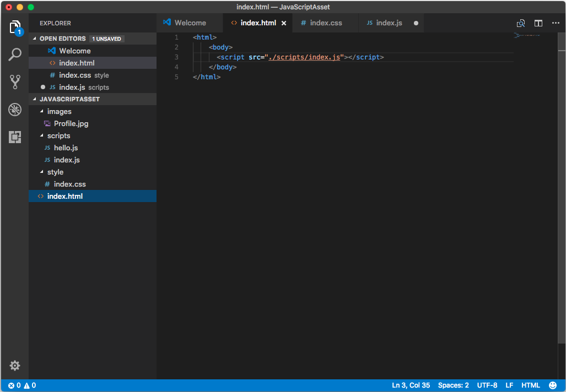Click the <body> opening tag on line 2
Viewport: 566px width, 392px height.
(x=220, y=47)
